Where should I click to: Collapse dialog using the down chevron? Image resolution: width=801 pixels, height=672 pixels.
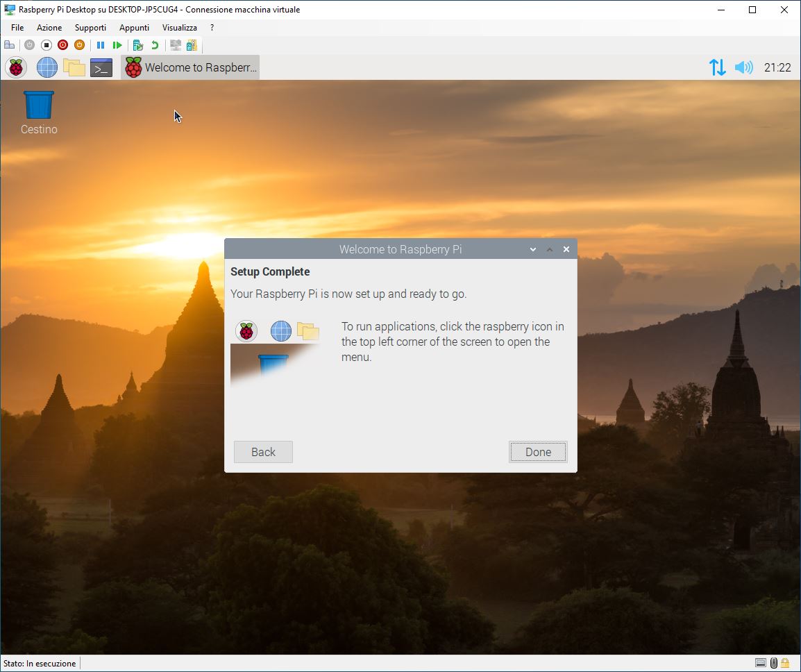[533, 249]
